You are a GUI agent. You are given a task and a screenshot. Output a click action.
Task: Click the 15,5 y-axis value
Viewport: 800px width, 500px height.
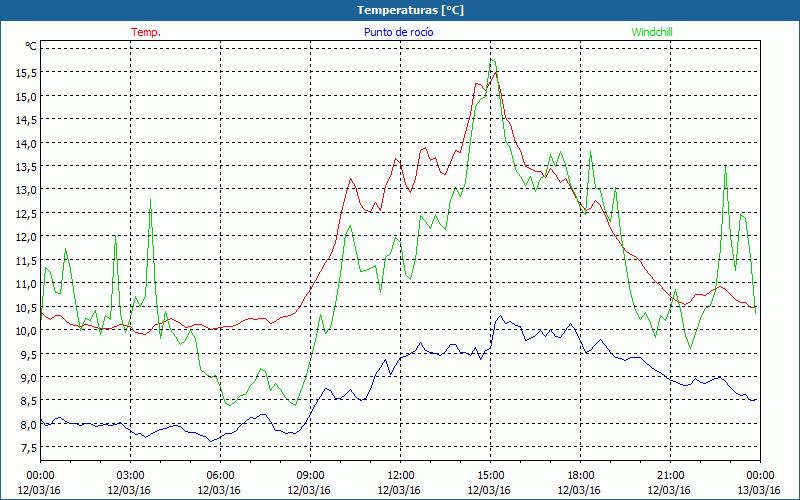click(26, 73)
